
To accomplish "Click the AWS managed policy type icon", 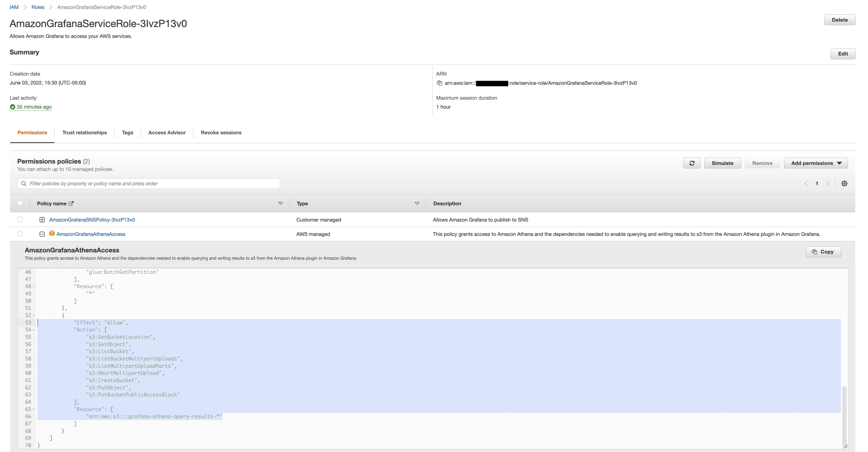I will point(52,233).
